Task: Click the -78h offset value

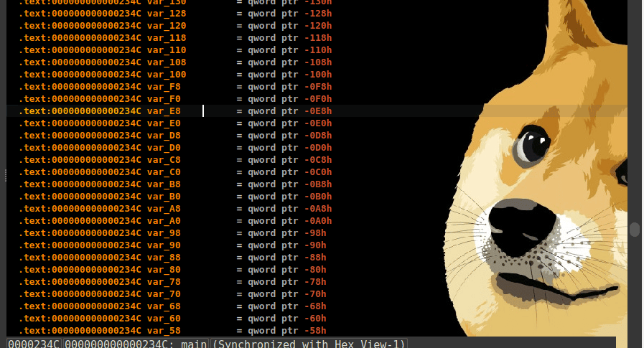Action: click(x=315, y=282)
